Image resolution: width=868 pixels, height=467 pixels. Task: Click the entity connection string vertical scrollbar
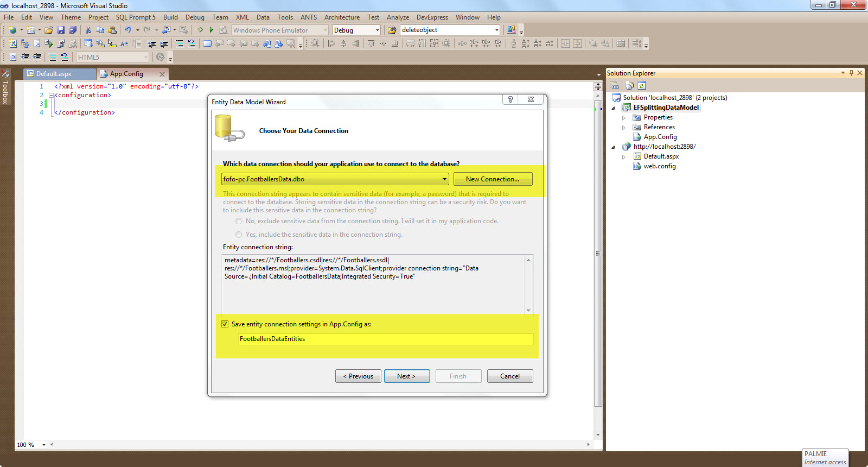click(528, 285)
